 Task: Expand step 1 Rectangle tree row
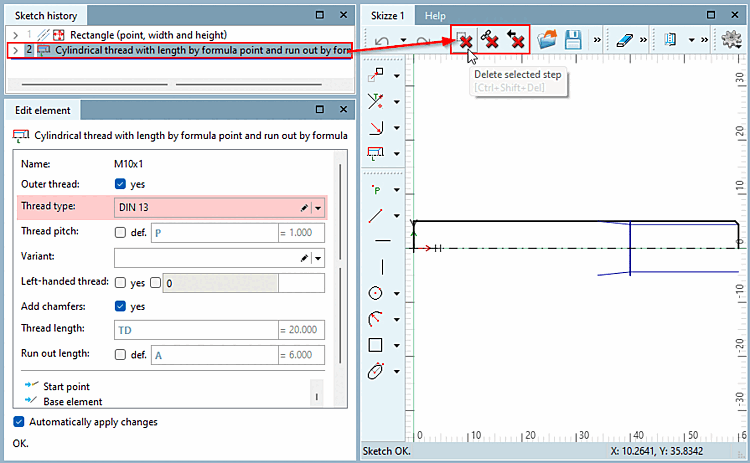[x=15, y=35]
